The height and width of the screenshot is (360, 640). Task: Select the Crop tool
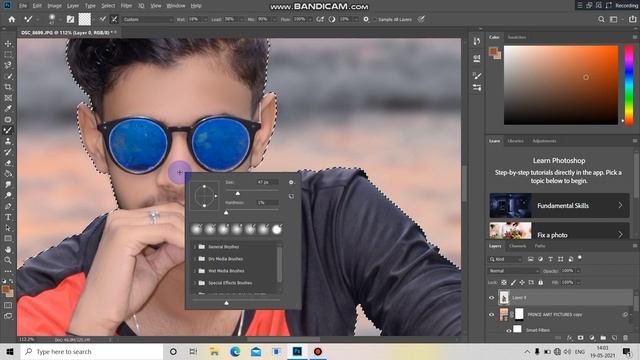coord(8,87)
